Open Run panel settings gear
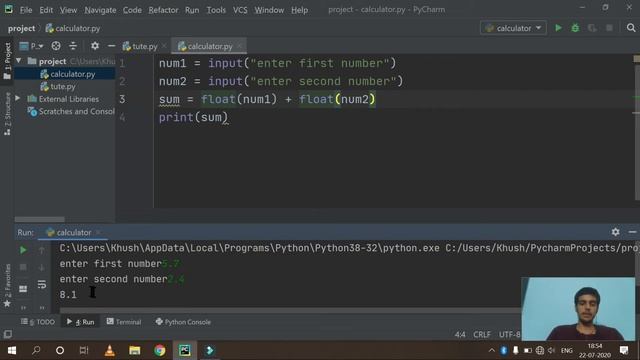 pyautogui.click(x=615, y=232)
